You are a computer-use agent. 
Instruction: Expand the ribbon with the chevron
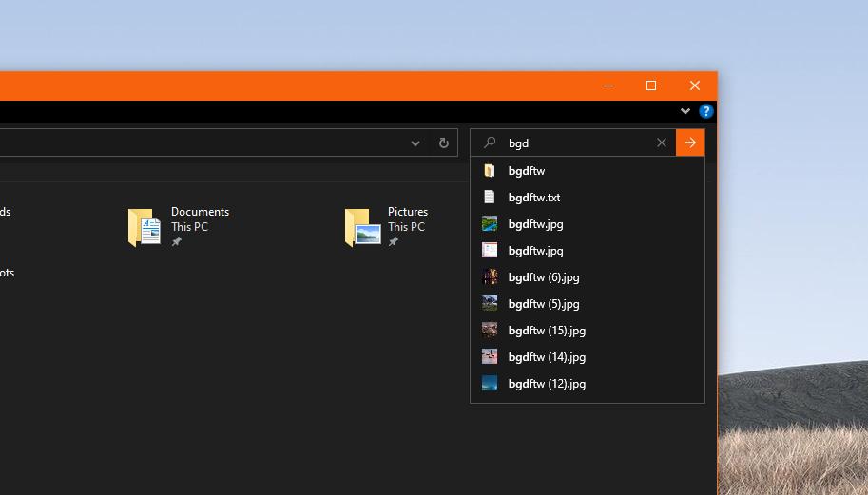(685, 111)
